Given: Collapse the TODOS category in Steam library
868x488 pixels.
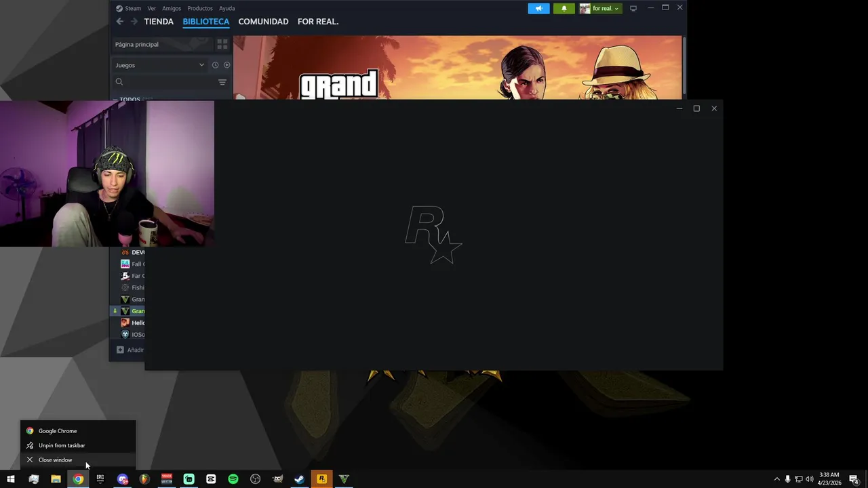Looking at the screenshot, I should coord(115,100).
